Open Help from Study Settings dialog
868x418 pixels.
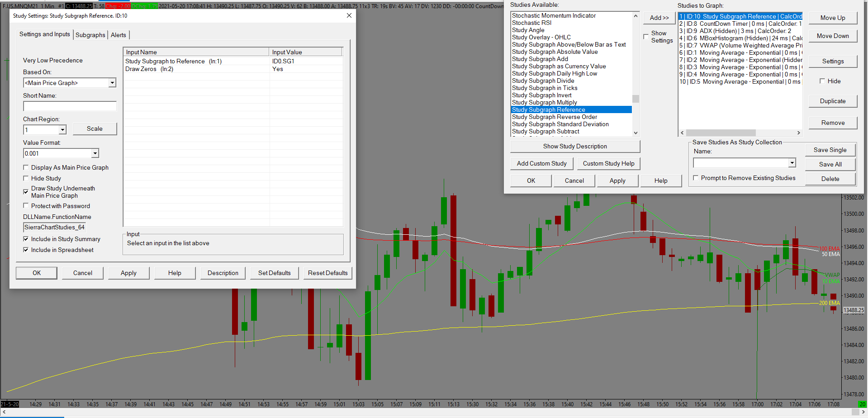(175, 273)
